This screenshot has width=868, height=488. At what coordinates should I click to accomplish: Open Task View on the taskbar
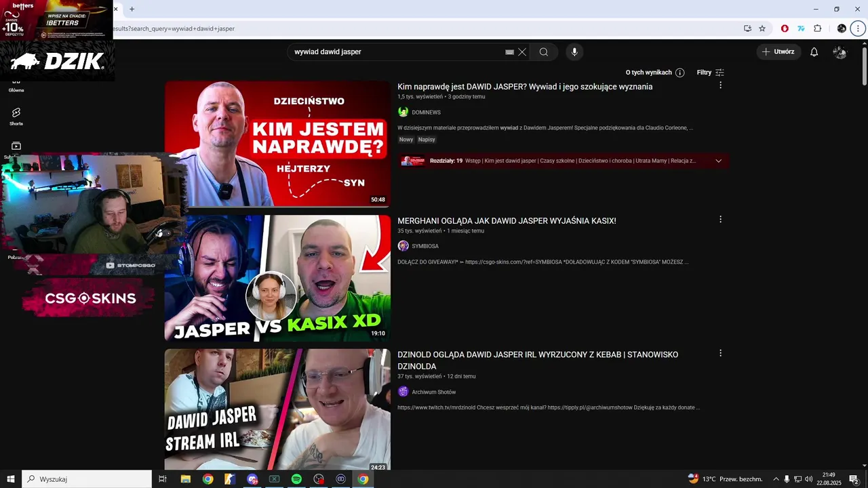click(x=163, y=479)
